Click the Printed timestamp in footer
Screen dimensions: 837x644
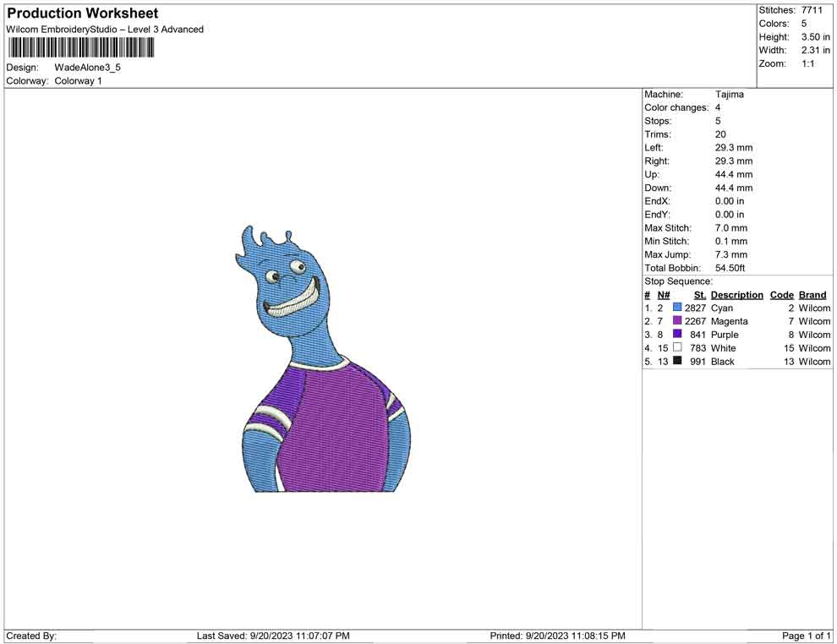(x=557, y=636)
